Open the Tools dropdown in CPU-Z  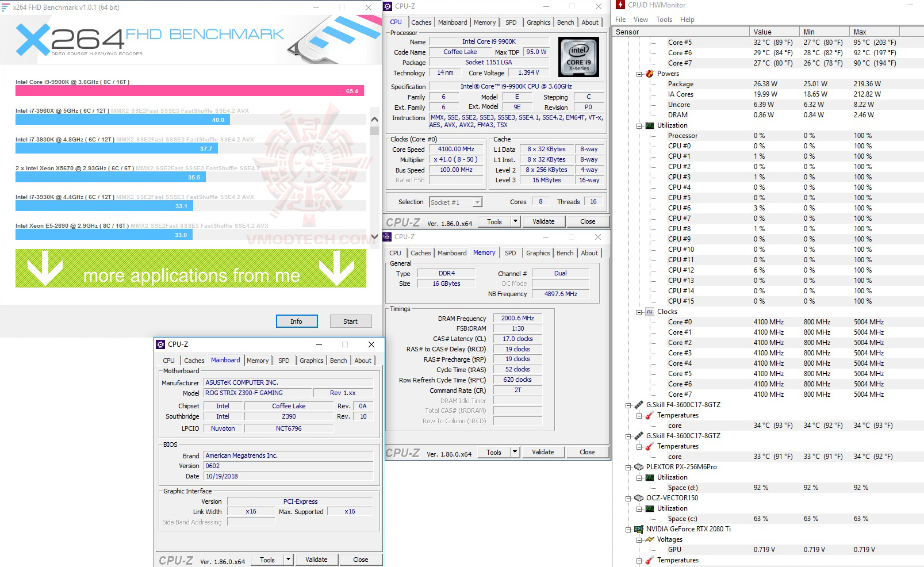[x=515, y=221]
